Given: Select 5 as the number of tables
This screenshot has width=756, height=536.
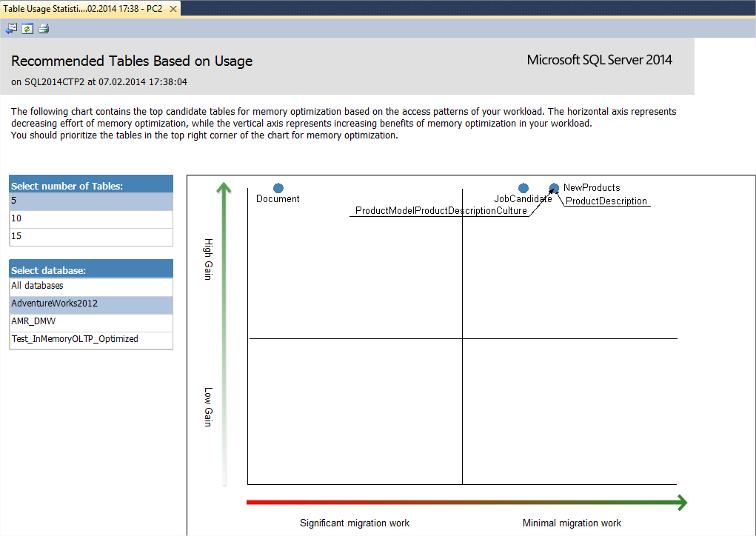Looking at the screenshot, I should coord(91,201).
